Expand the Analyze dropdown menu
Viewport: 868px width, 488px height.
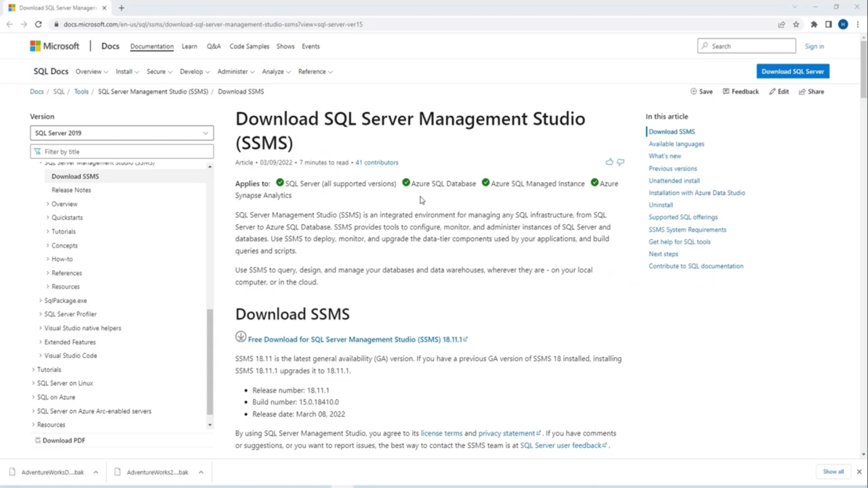276,72
